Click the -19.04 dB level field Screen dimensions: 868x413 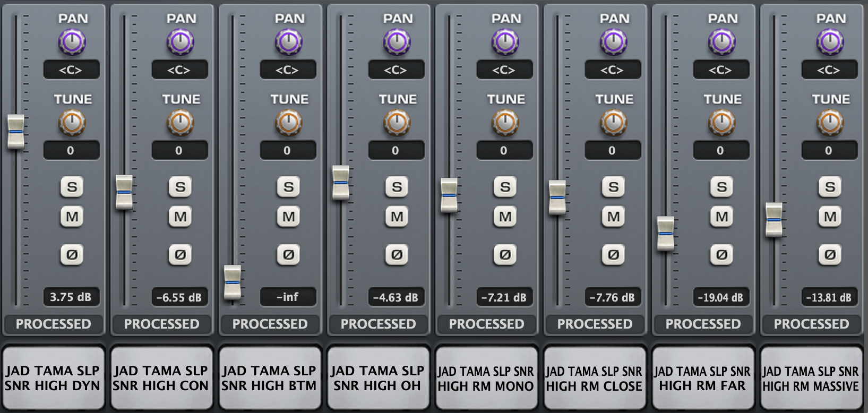pyautogui.click(x=721, y=297)
